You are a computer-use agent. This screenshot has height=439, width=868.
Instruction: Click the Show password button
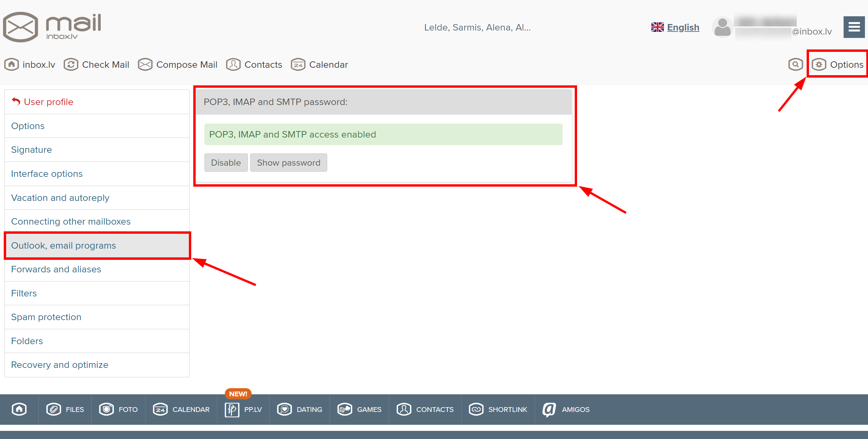tap(289, 163)
